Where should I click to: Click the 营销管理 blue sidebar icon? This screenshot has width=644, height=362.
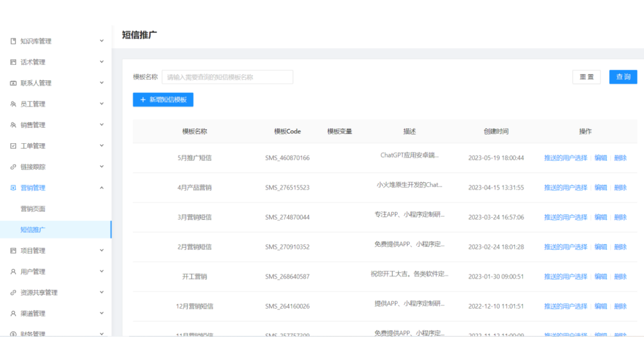point(13,188)
